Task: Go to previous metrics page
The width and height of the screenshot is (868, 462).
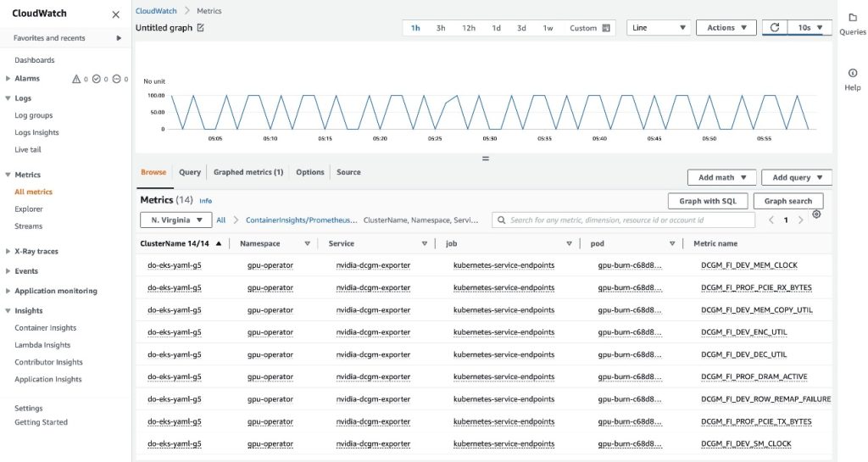Action: (x=771, y=220)
